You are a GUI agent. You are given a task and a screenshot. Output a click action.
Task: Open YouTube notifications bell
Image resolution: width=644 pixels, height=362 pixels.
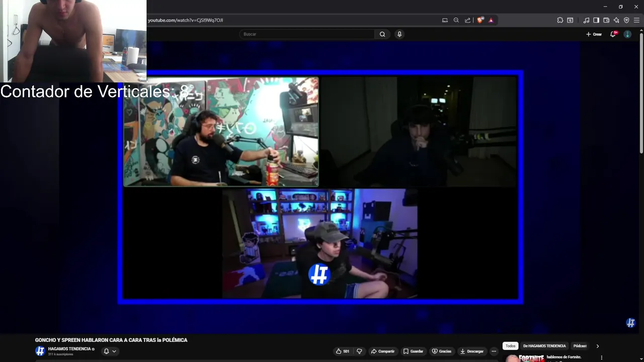click(613, 34)
